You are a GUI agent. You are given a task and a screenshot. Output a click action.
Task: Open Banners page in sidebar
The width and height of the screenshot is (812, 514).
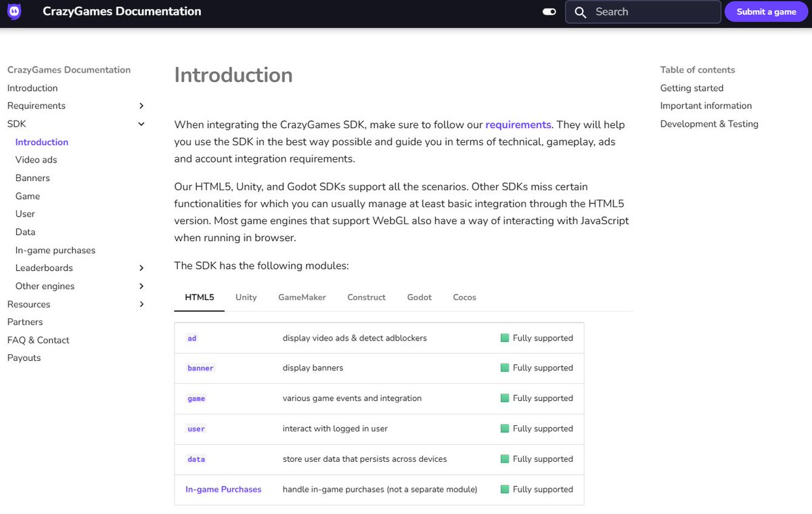[x=32, y=178]
